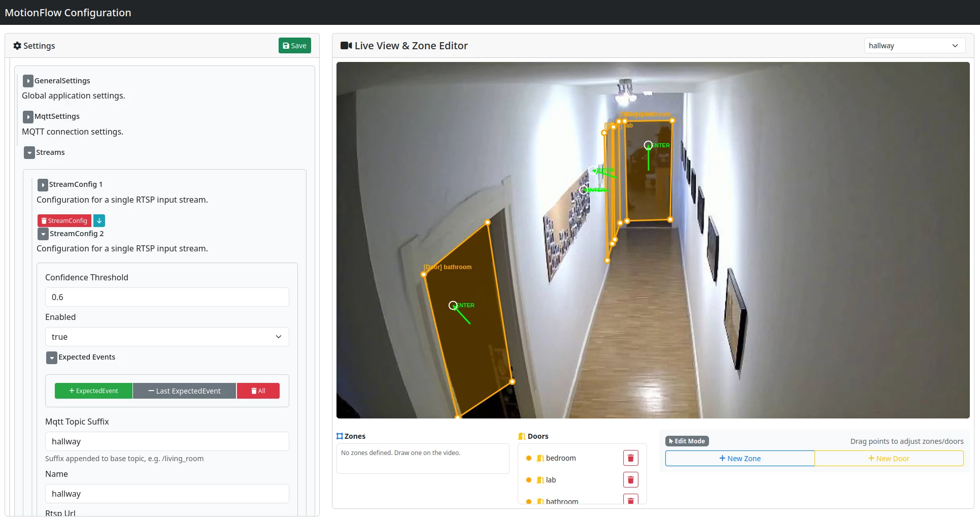Collapse the Expected Events section

52,358
